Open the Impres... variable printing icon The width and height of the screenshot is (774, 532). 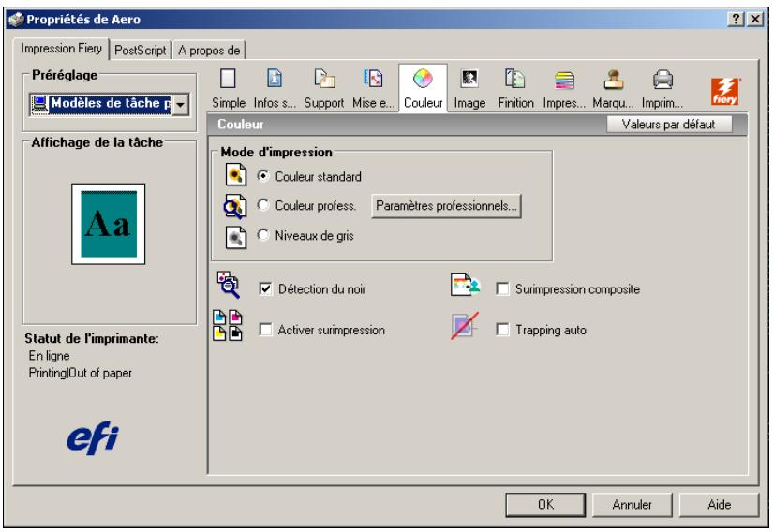click(564, 80)
